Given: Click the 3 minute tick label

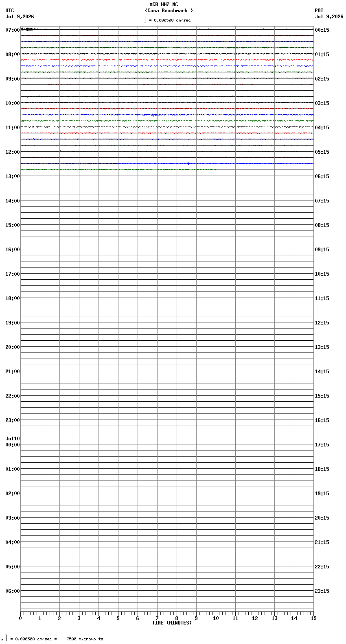Looking at the screenshot, I should tap(79, 618).
